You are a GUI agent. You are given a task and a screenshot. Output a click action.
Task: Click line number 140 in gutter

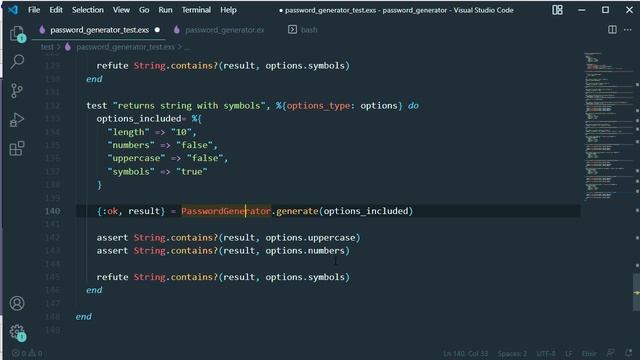[x=53, y=211]
